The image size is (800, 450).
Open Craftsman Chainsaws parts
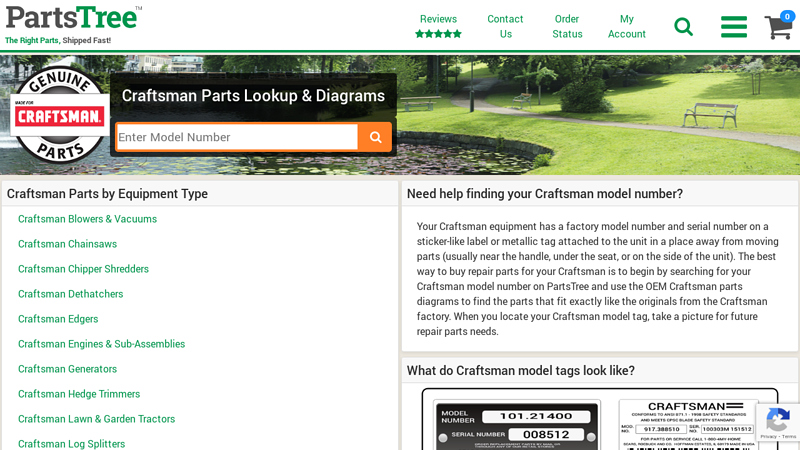(67, 244)
